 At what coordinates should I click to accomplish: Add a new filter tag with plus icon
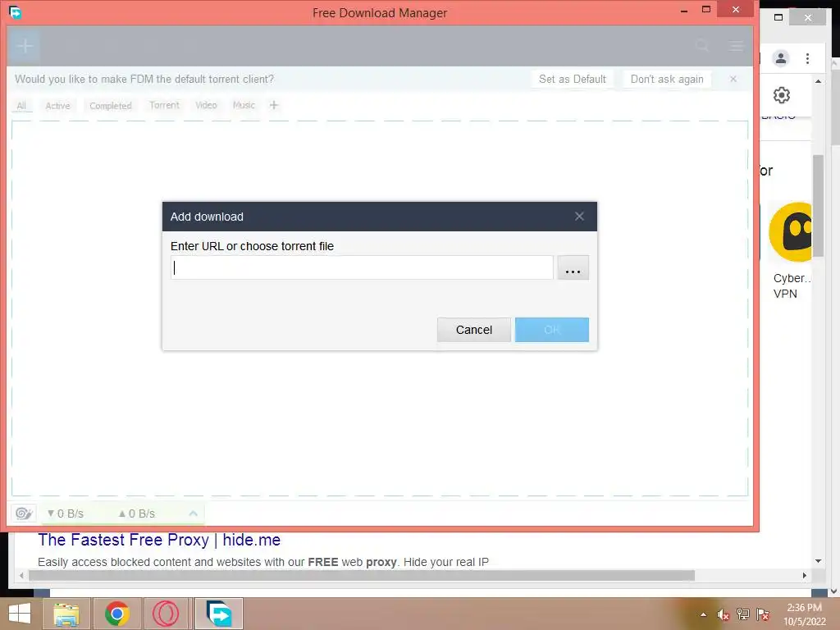[x=274, y=105]
